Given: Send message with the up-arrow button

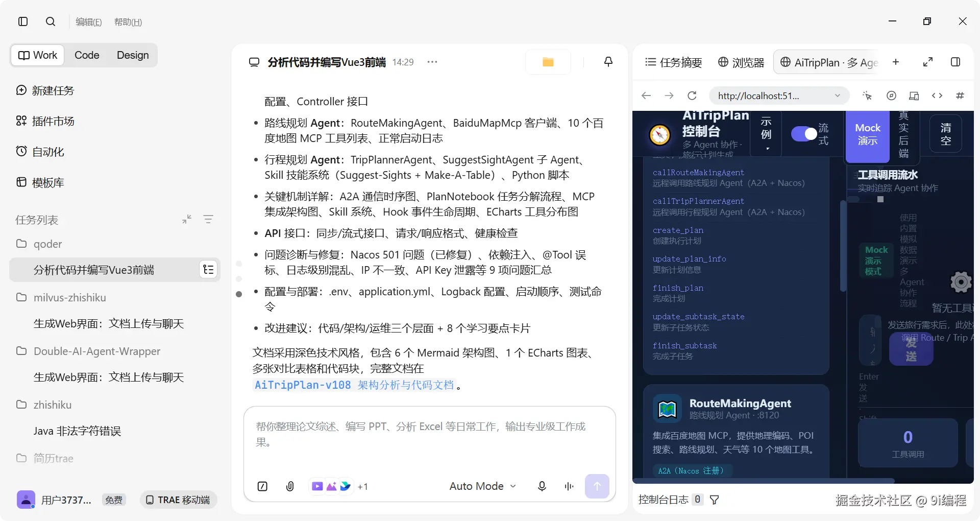Looking at the screenshot, I should (597, 486).
